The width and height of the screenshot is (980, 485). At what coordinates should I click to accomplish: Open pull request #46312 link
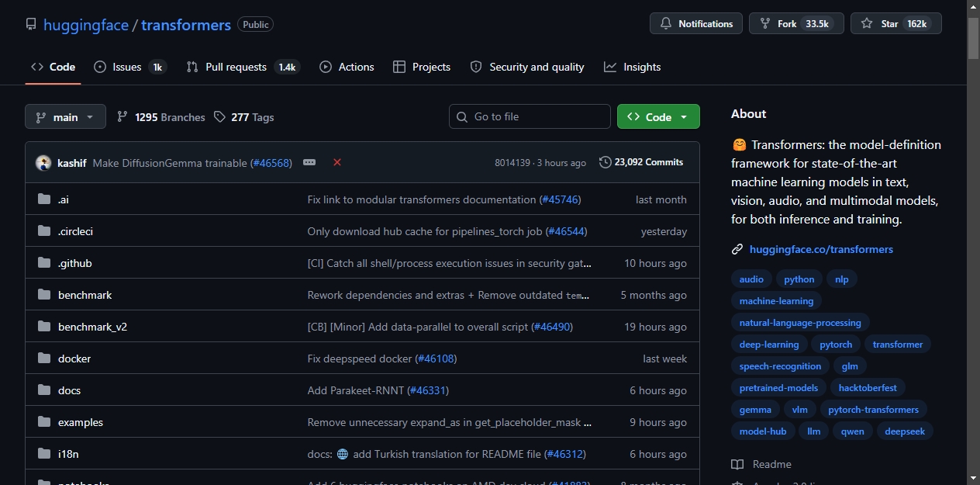pyautogui.click(x=565, y=454)
